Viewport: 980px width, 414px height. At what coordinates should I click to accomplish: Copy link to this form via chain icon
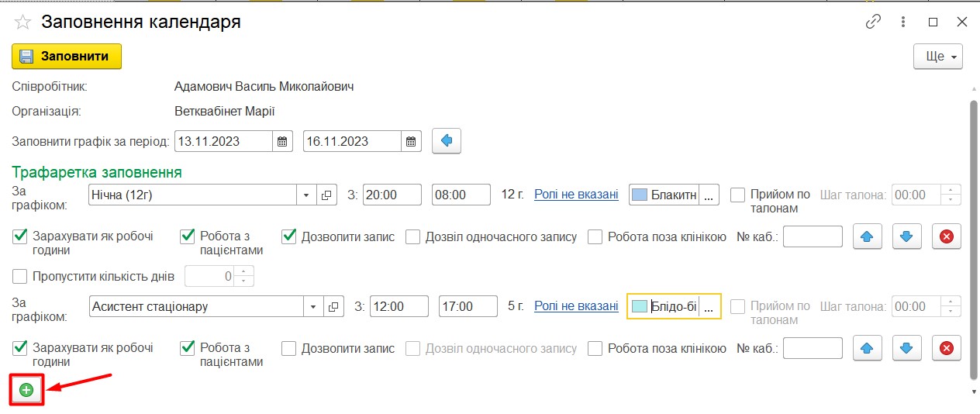874,22
